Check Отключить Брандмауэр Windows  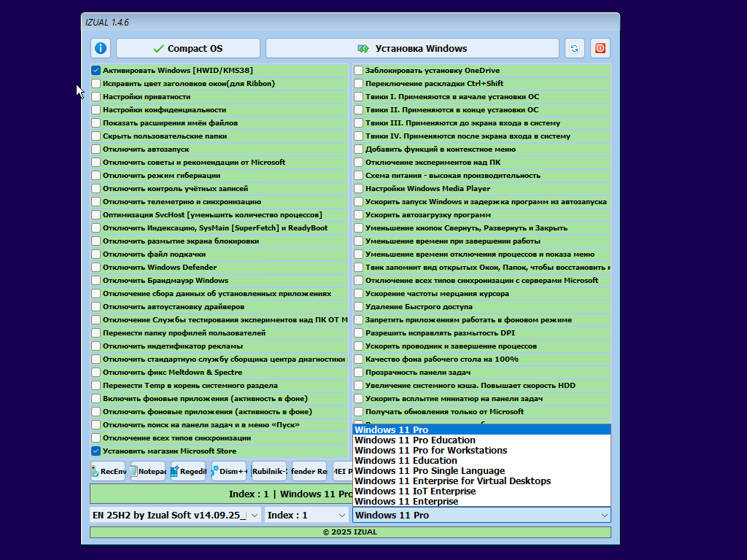(96, 281)
